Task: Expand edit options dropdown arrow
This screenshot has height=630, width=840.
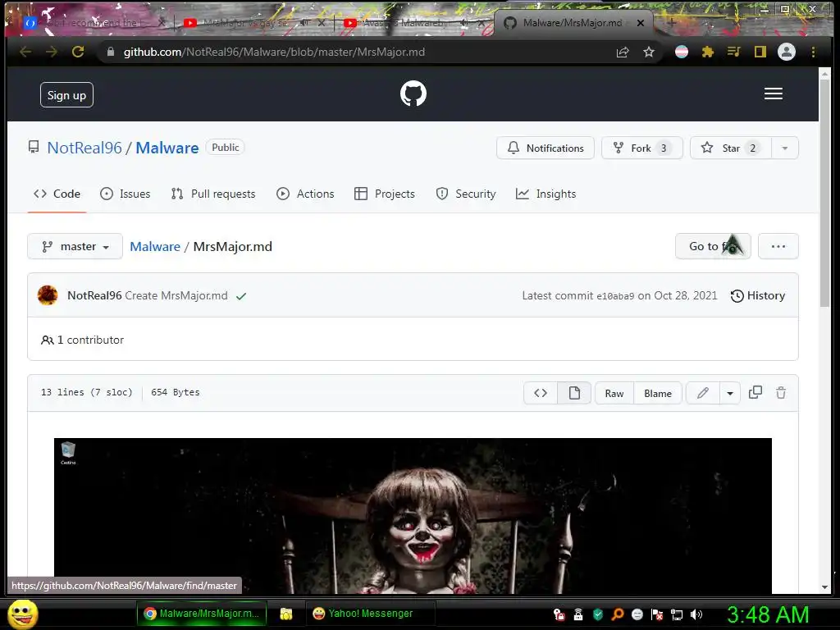Action: click(729, 393)
